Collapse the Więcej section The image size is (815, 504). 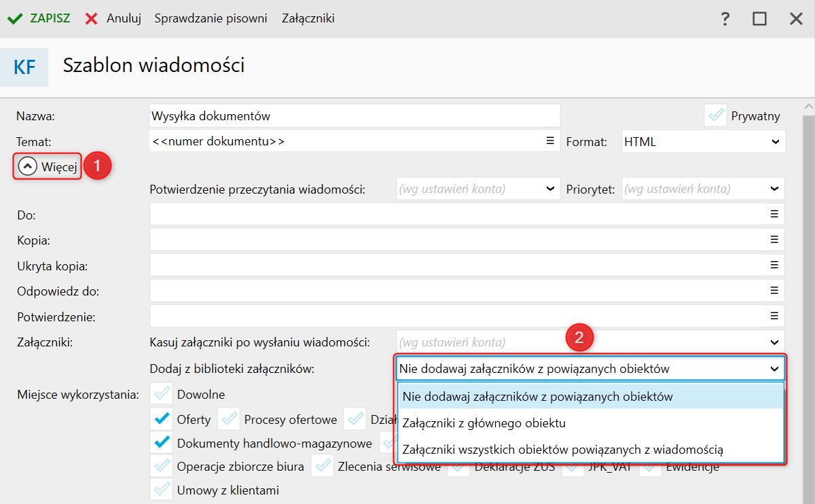click(47, 166)
